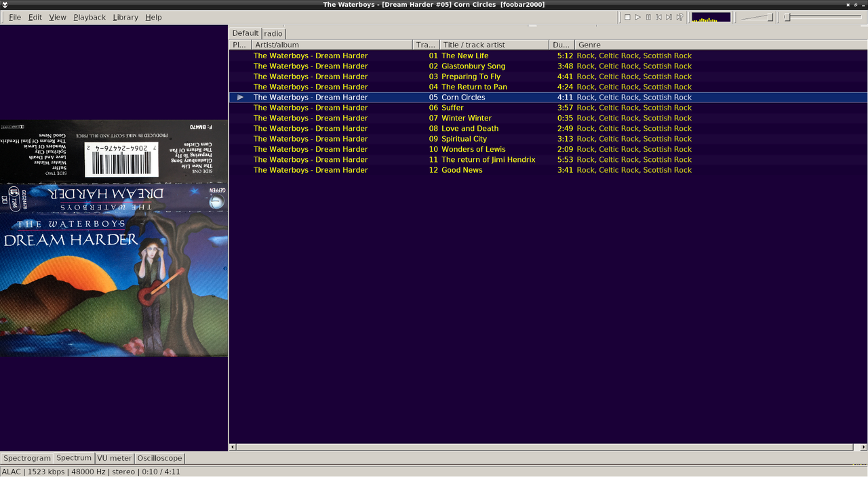
Task: Click the Duration column header
Action: tap(561, 45)
